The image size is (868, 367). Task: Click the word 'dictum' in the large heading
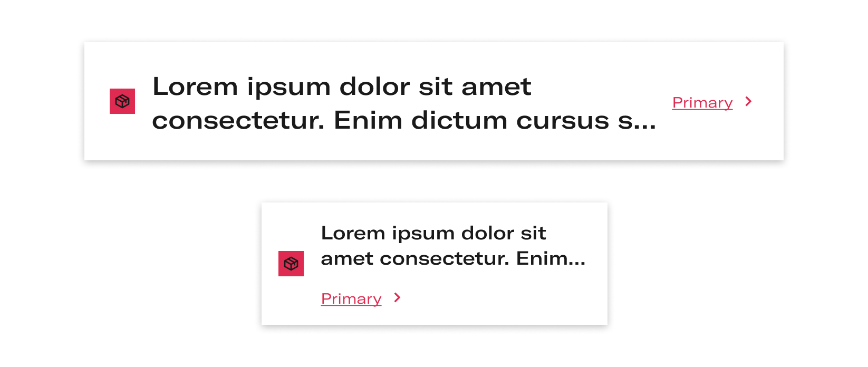459,120
